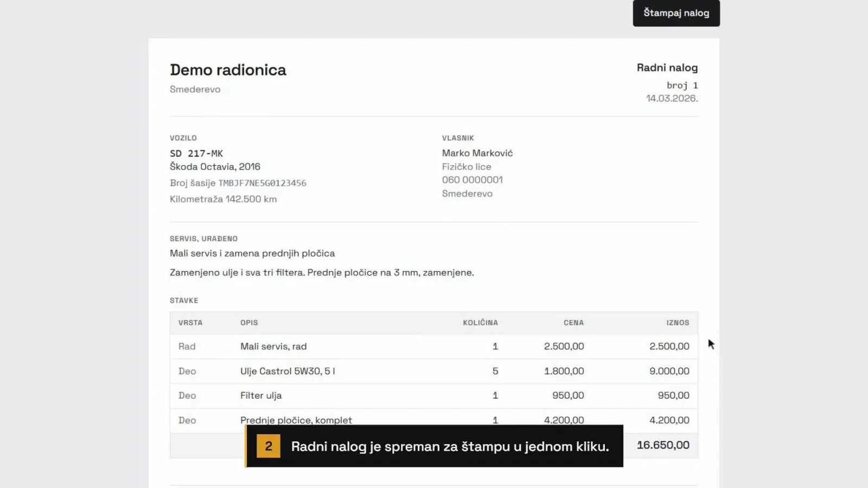868x488 pixels.
Task: Click the CENA column header
Action: [573, 323]
